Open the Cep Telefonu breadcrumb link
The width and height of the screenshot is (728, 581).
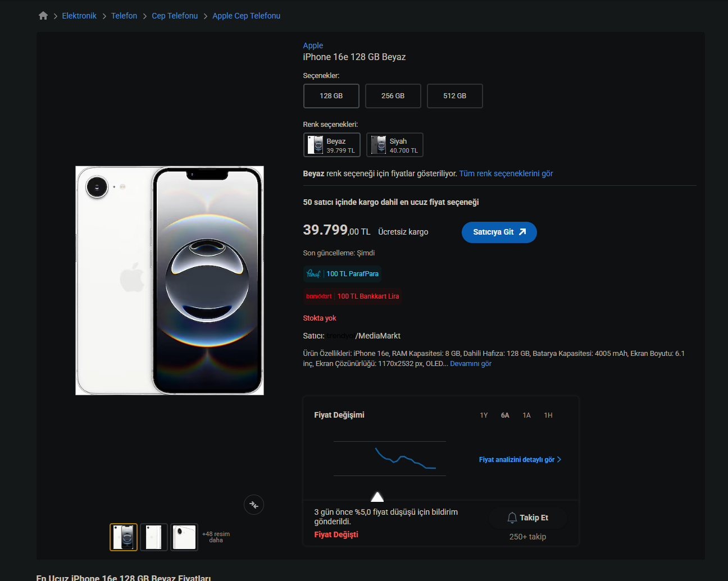(175, 16)
